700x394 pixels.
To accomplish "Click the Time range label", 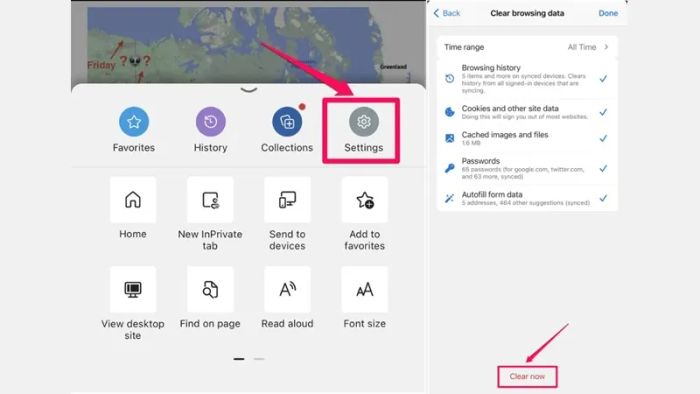I will (x=464, y=47).
